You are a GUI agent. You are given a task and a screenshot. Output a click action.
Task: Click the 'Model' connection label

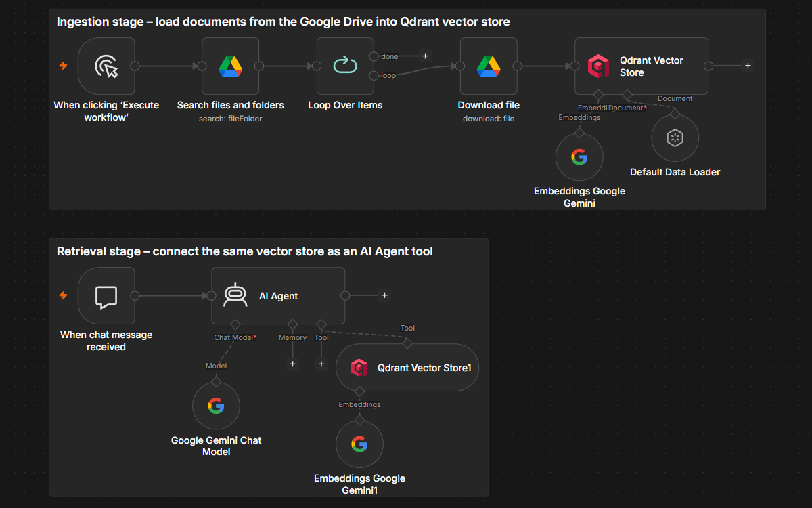point(217,366)
